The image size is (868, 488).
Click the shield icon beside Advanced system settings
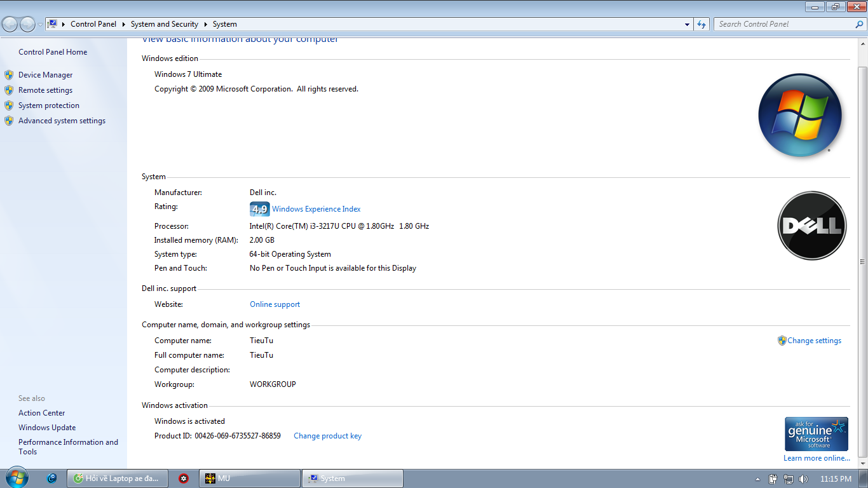[9, 121]
